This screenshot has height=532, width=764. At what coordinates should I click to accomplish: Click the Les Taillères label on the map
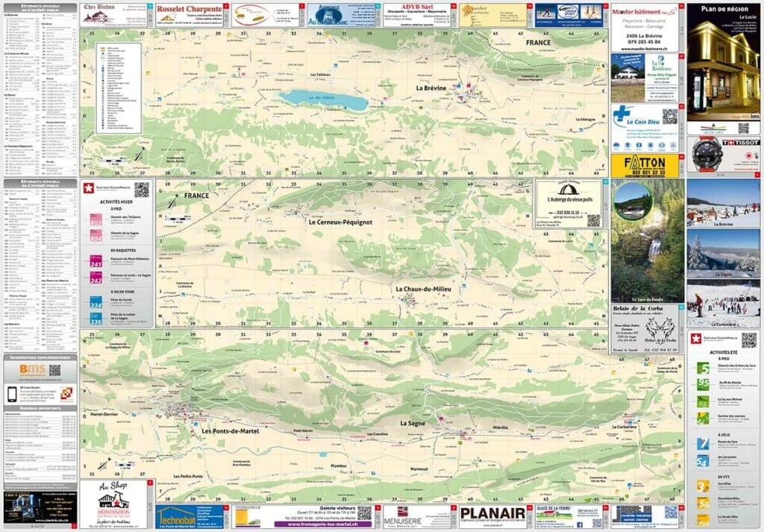coord(320,75)
